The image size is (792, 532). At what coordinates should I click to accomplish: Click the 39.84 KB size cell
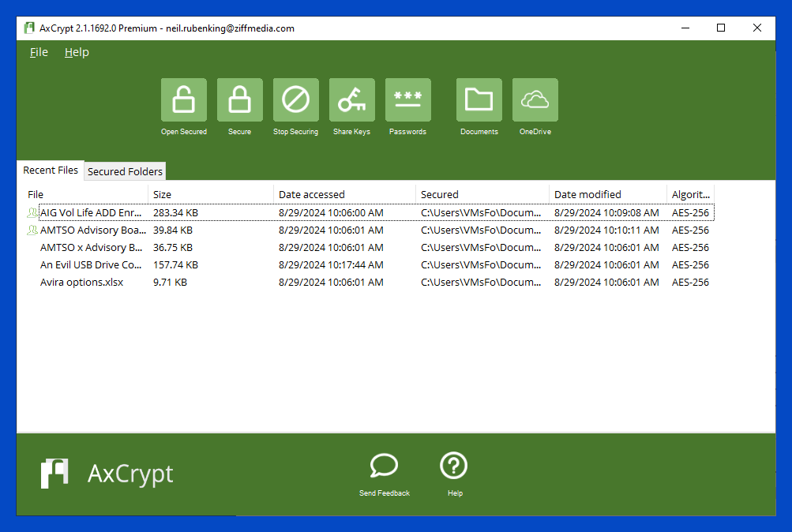pos(173,230)
